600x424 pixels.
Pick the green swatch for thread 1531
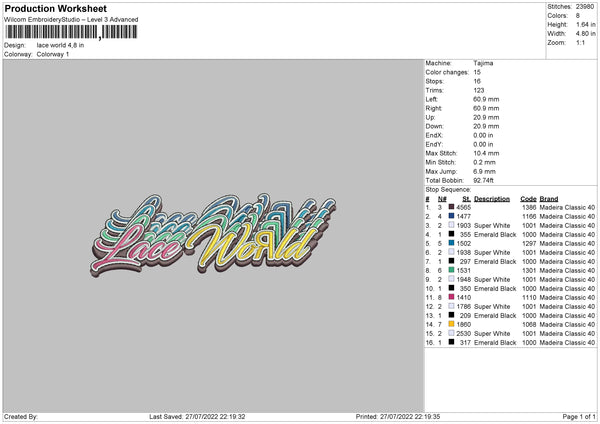tap(454, 269)
